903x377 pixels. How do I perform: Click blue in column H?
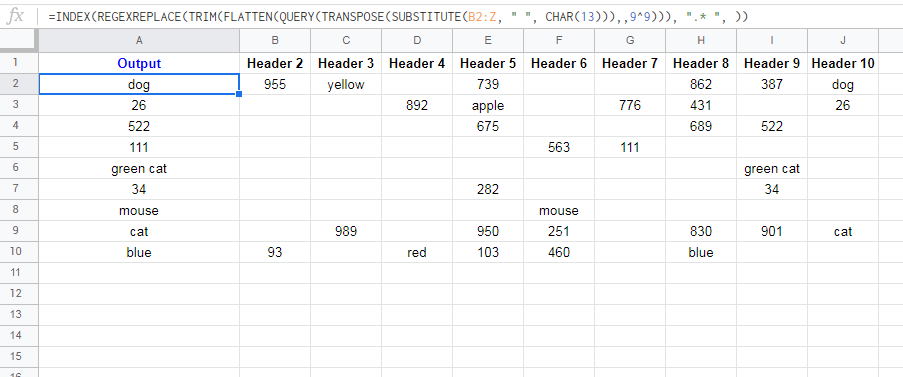[x=701, y=252]
